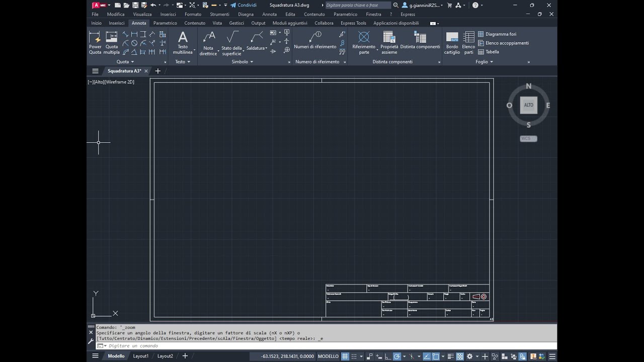Select the Power Quota dimension tool

(x=95, y=43)
